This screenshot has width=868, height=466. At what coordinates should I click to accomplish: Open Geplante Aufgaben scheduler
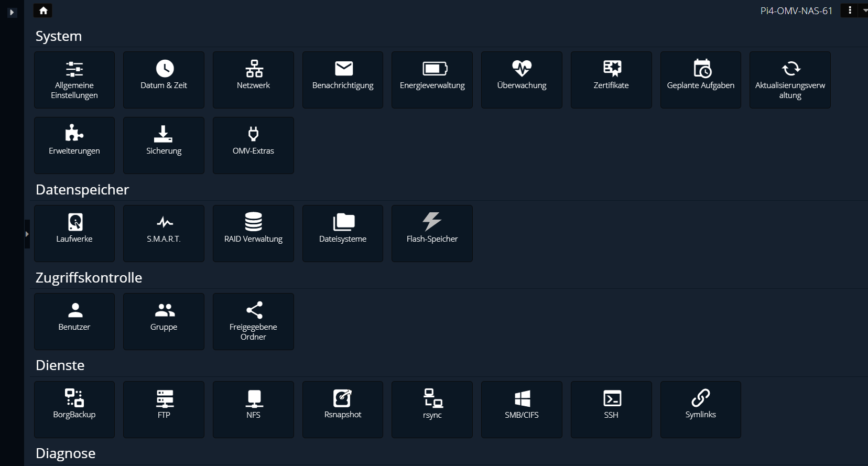click(x=700, y=80)
